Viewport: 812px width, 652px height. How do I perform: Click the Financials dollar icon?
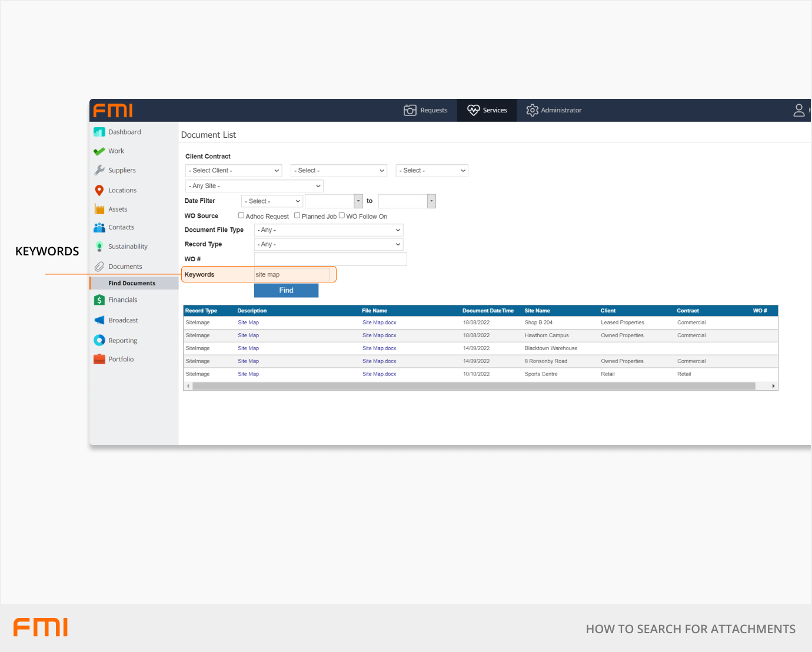pyautogui.click(x=99, y=300)
